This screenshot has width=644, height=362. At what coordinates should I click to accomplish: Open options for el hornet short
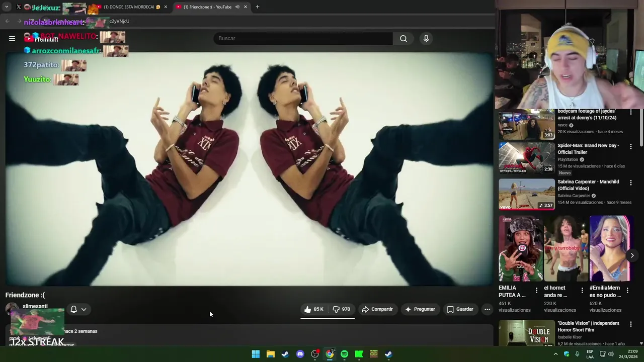(582, 290)
